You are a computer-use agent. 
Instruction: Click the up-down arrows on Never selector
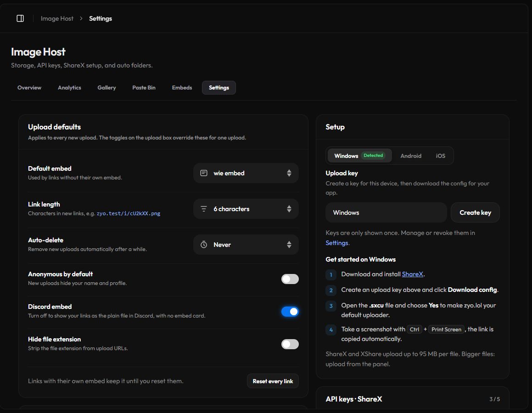click(x=289, y=245)
